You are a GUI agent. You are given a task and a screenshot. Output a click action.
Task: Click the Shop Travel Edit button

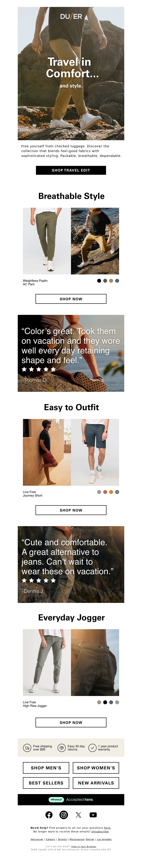coord(71,170)
